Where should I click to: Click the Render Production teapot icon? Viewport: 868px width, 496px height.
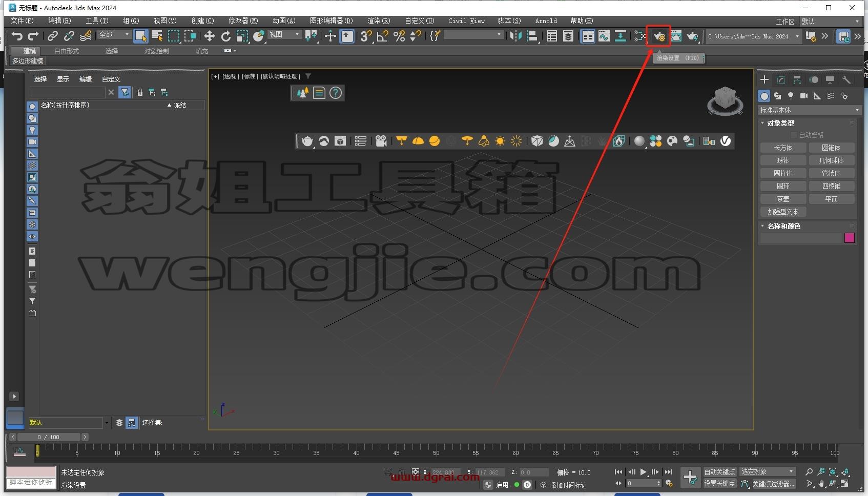tap(692, 36)
